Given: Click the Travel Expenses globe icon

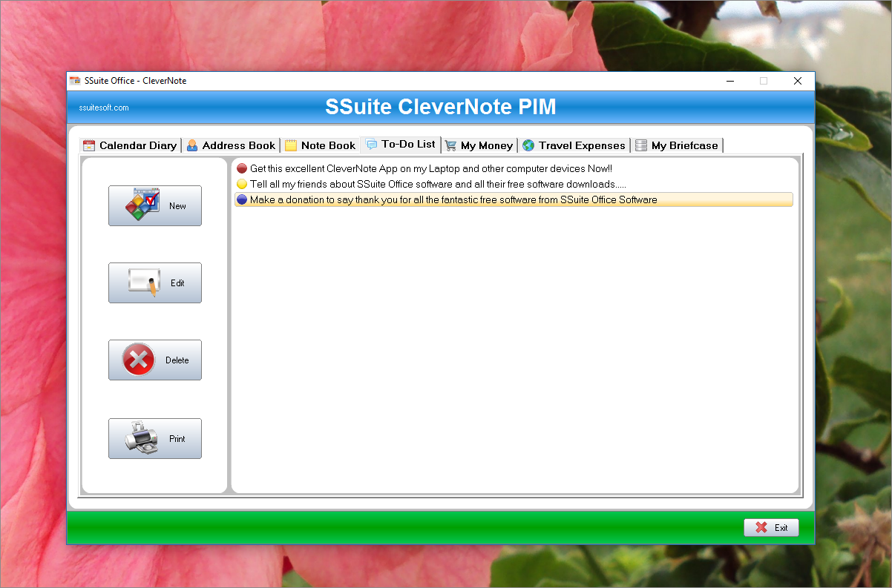Looking at the screenshot, I should tap(528, 145).
